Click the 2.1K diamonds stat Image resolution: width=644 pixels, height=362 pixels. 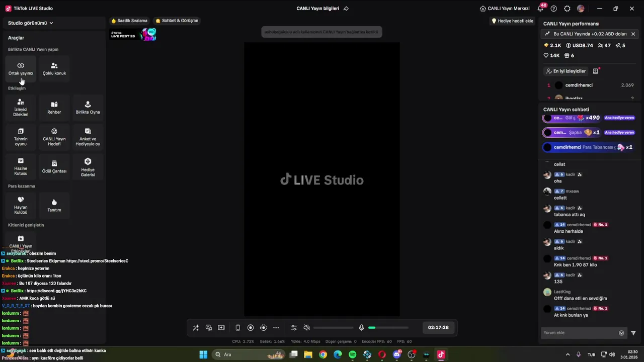tap(552, 46)
